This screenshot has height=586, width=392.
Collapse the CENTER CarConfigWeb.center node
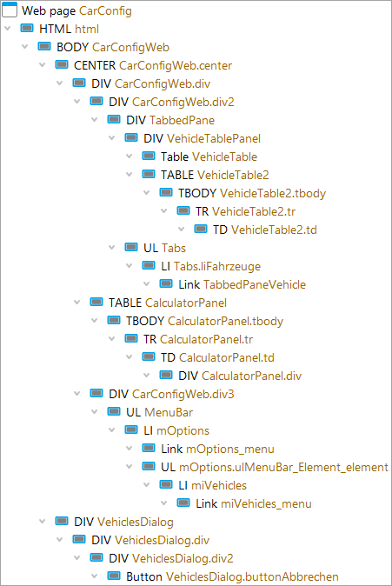point(43,64)
